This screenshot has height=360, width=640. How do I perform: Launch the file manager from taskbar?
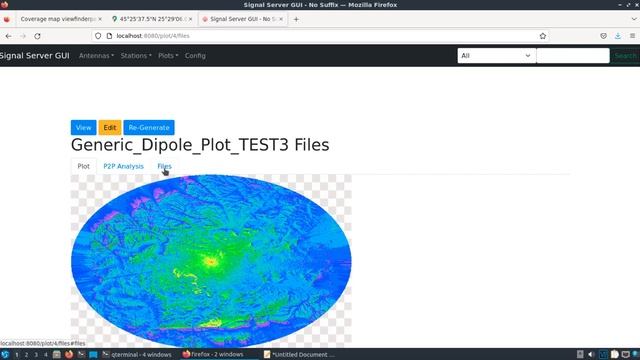click(x=57, y=354)
